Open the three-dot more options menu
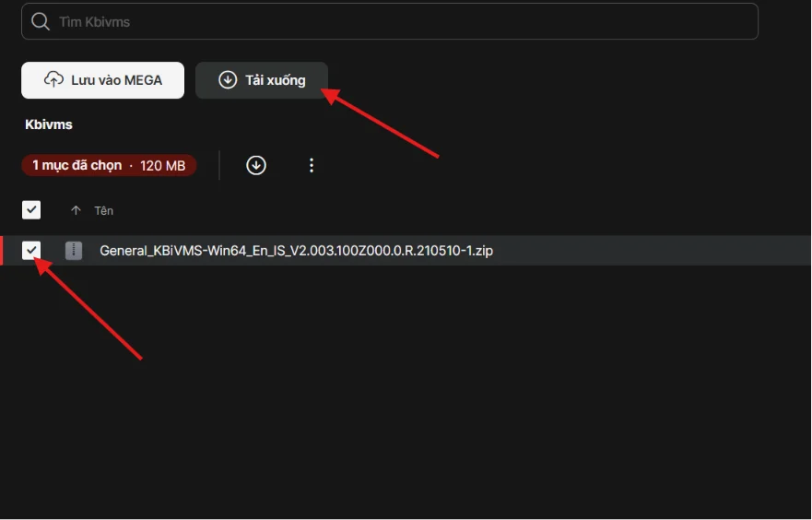Image resolution: width=812 pixels, height=520 pixels. [x=312, y=165]
